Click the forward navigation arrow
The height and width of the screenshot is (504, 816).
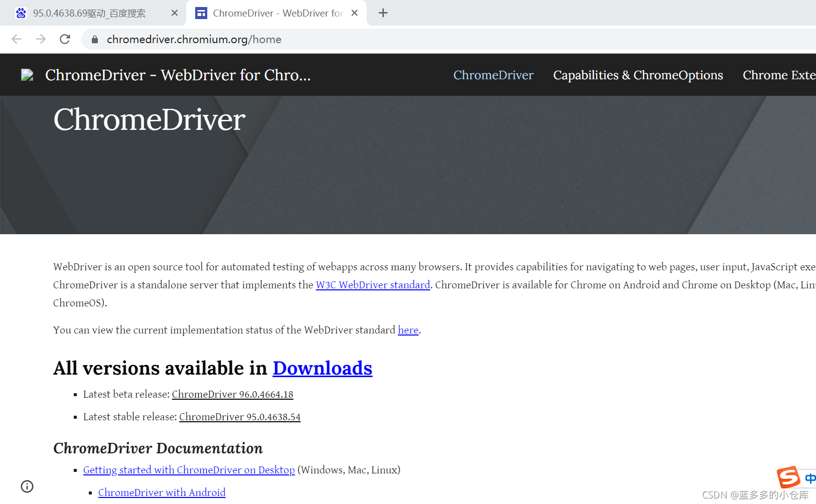point(41,39)
